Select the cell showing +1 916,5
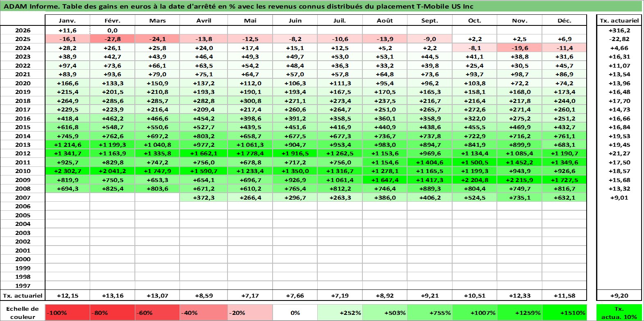The width and height of the screenshot is (644, 321). coord(295,153)
